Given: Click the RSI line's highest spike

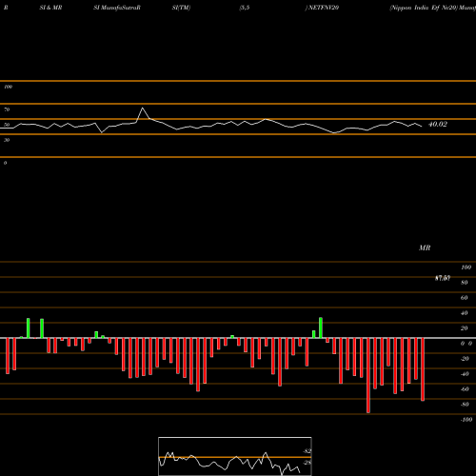Looking at the screenshot, I should (143, 109).
